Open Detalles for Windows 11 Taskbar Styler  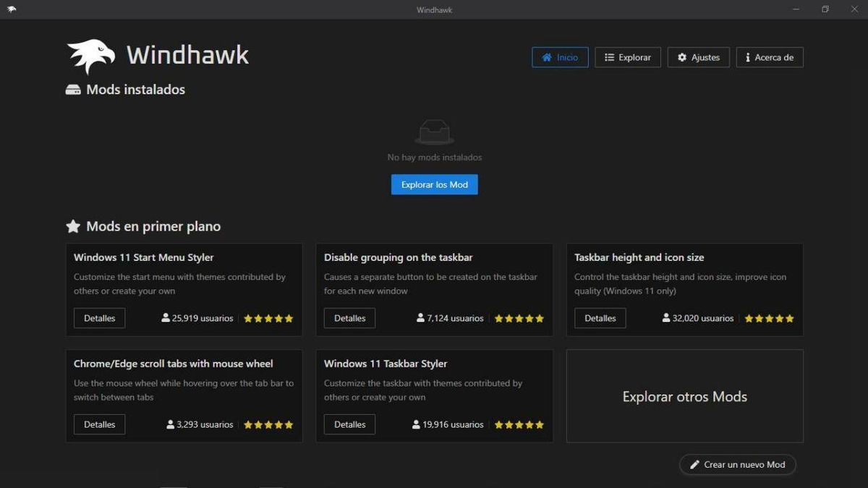point(349,424)
